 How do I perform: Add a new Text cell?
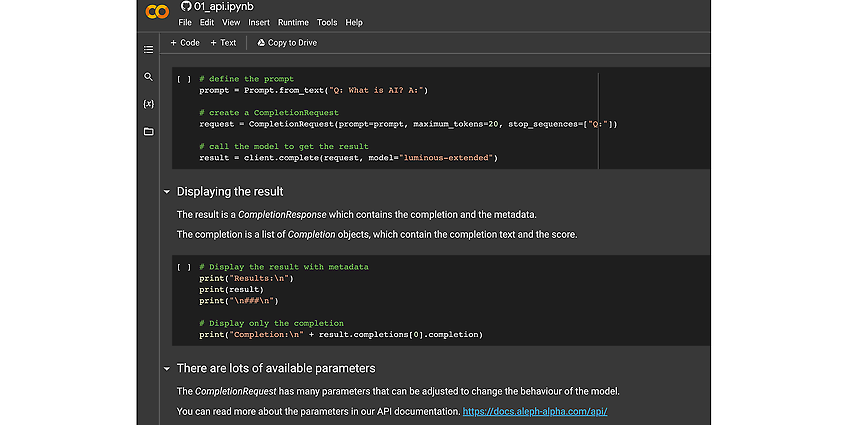point(223,43)
